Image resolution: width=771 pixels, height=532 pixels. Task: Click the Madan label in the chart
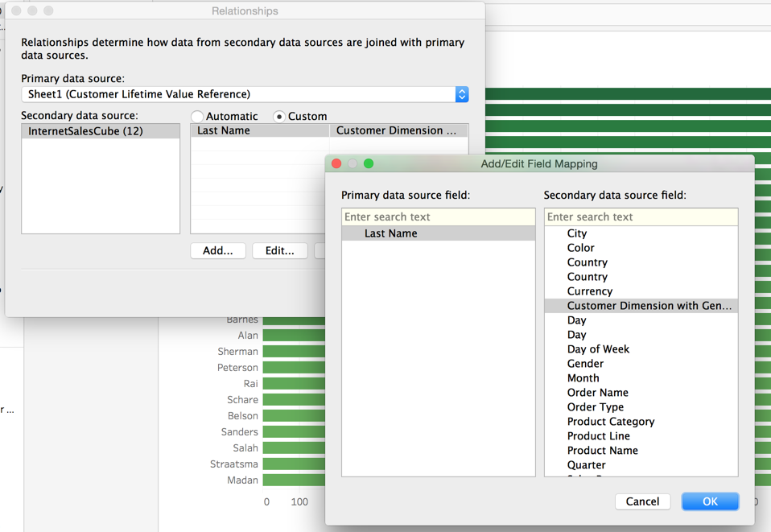click(242, 480)
